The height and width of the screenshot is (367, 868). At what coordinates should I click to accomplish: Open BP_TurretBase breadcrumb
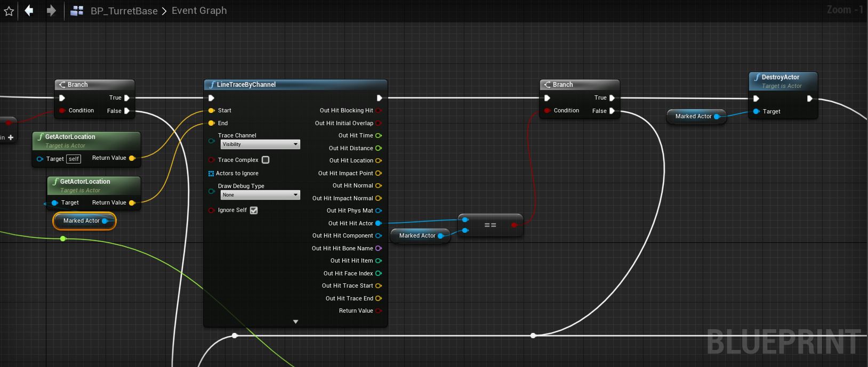coord(124,11)
